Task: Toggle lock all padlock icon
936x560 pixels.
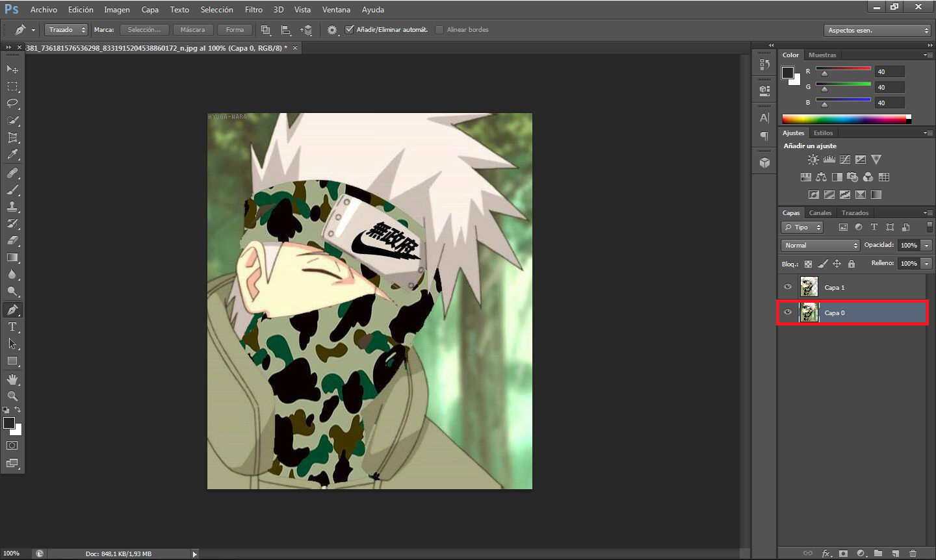Action: click(851, 264)
